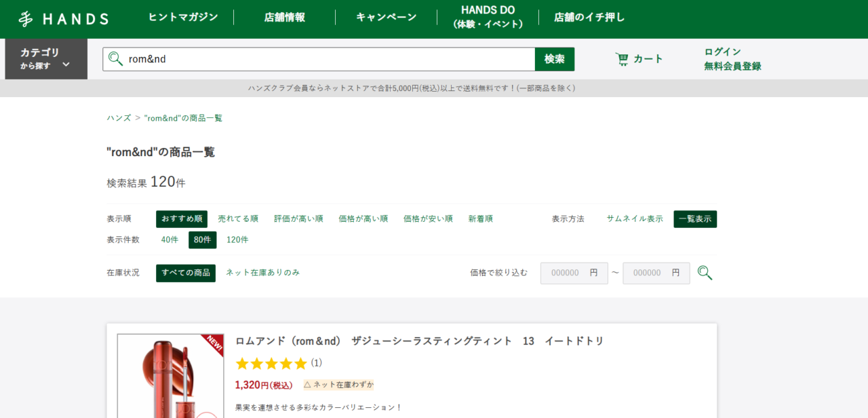This screenshot has width=868, height=418.
Task: Apply price filter with magnifier icon
Action: point(705,273)
